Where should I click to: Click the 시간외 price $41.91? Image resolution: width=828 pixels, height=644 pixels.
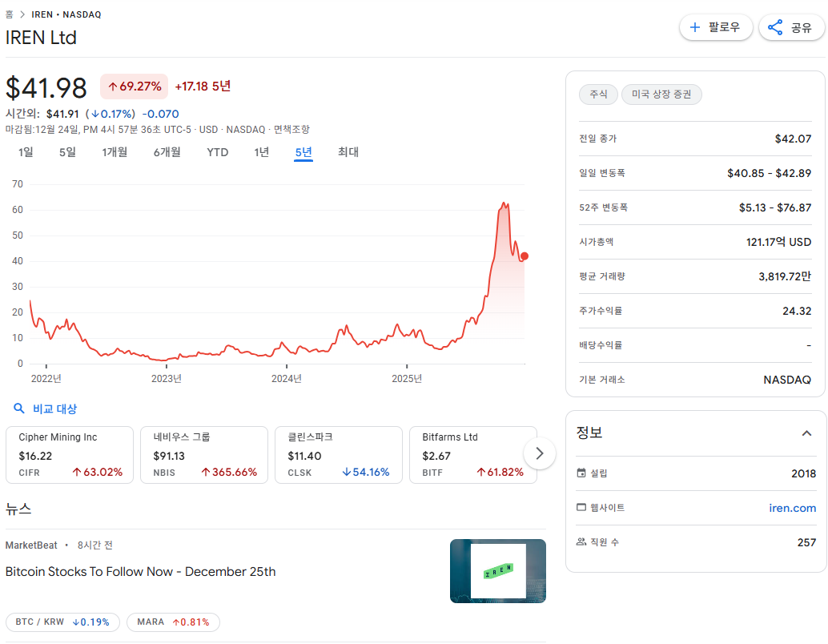pos(62,114)
